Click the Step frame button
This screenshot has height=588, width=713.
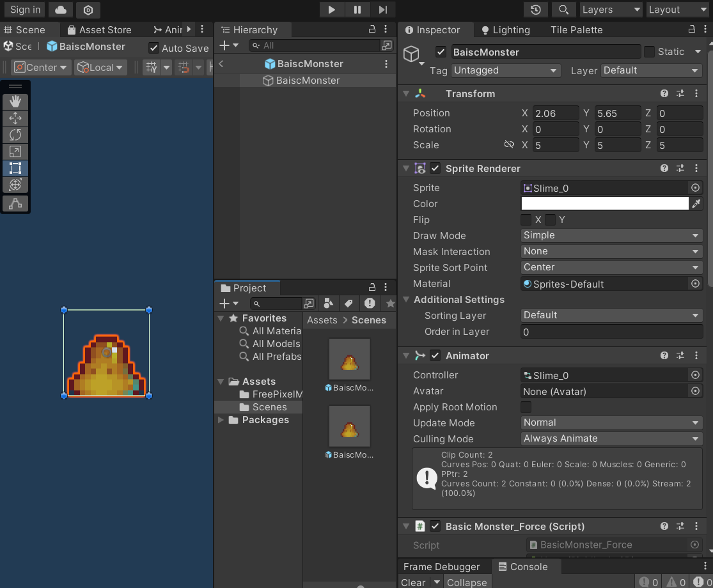tap(383, 10)
